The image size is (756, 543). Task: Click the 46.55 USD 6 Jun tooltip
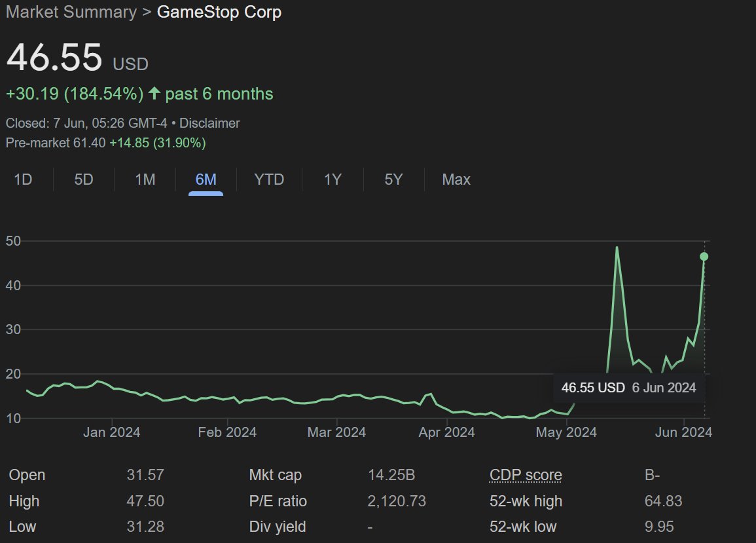629,388
